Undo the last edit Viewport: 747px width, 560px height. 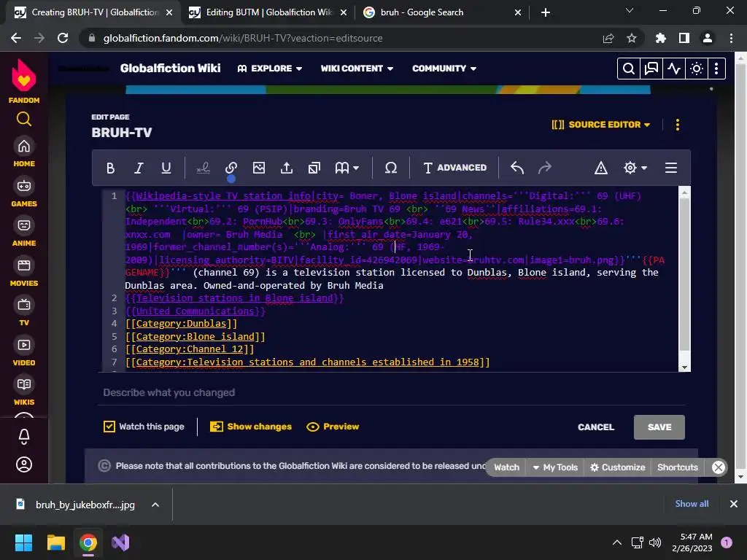pos(517,168)
